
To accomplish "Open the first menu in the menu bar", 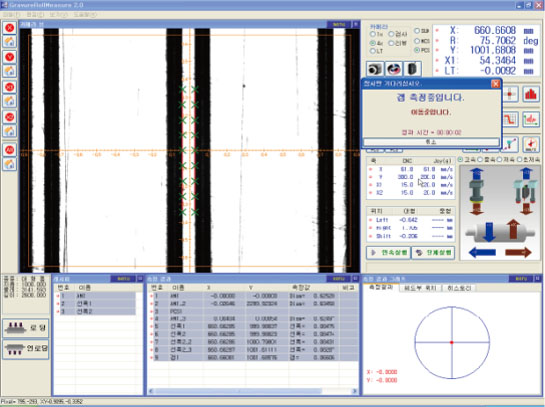I will 11,15.
